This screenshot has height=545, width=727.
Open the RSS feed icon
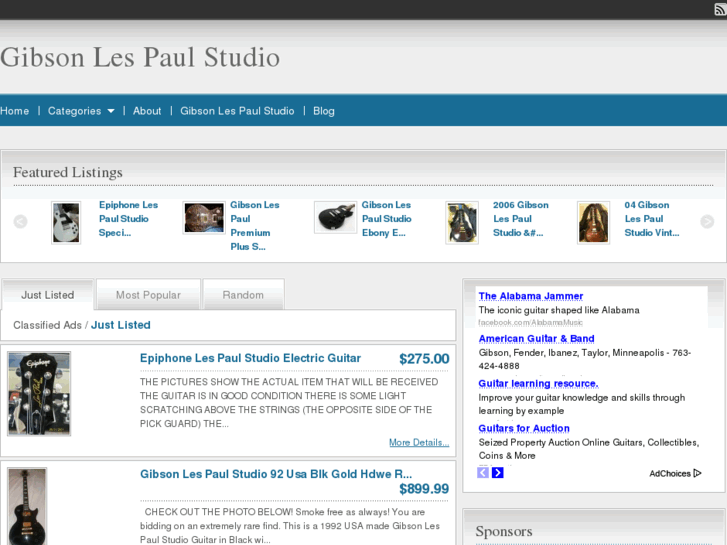(721, 9)
